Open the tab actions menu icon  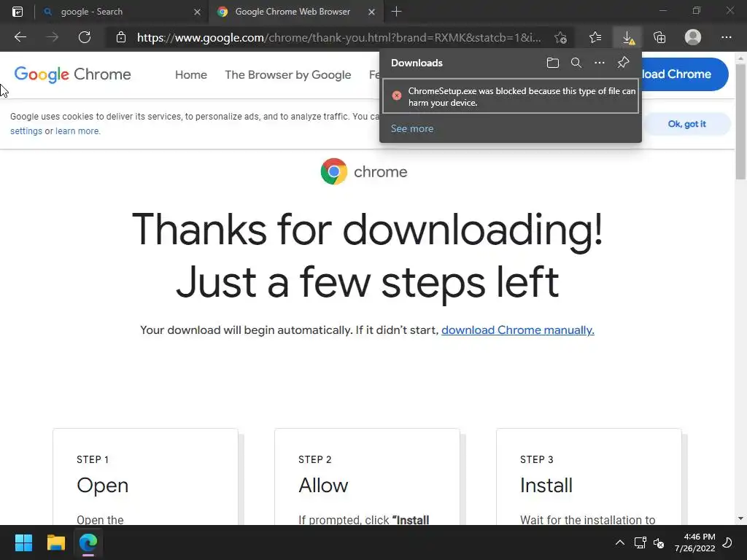(x=18, y=12)
